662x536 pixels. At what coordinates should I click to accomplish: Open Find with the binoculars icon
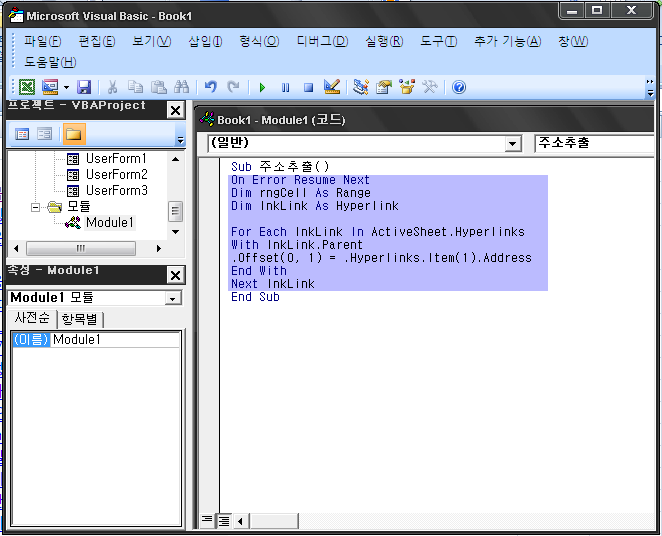pyautogui.click(x=182, y=87)
